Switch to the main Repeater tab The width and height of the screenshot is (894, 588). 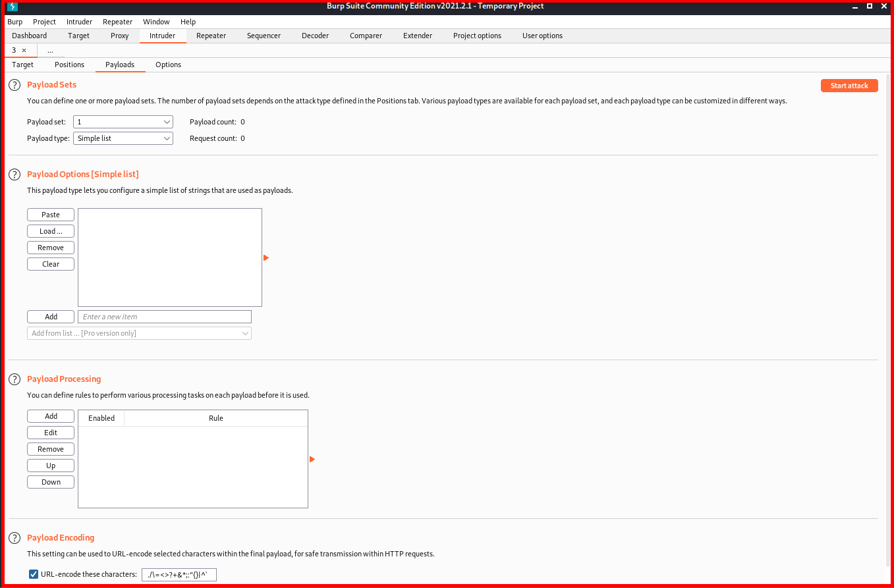click(211, 36)
